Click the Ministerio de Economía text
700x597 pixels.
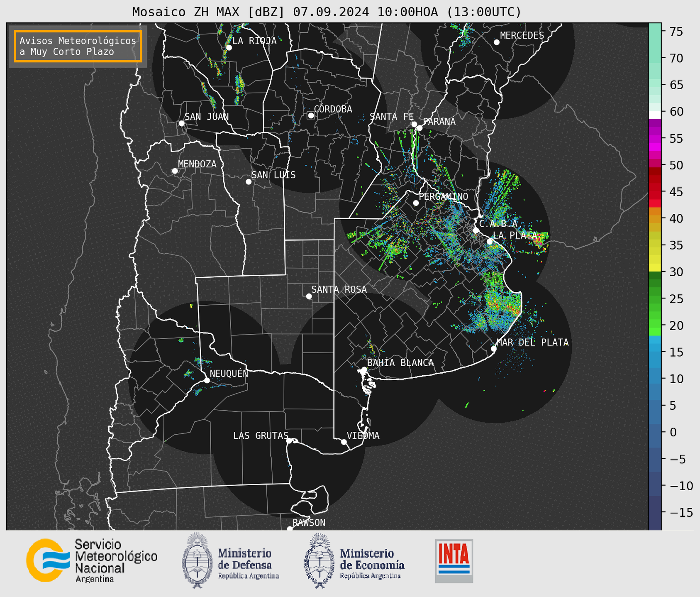[x=372, y=559]
